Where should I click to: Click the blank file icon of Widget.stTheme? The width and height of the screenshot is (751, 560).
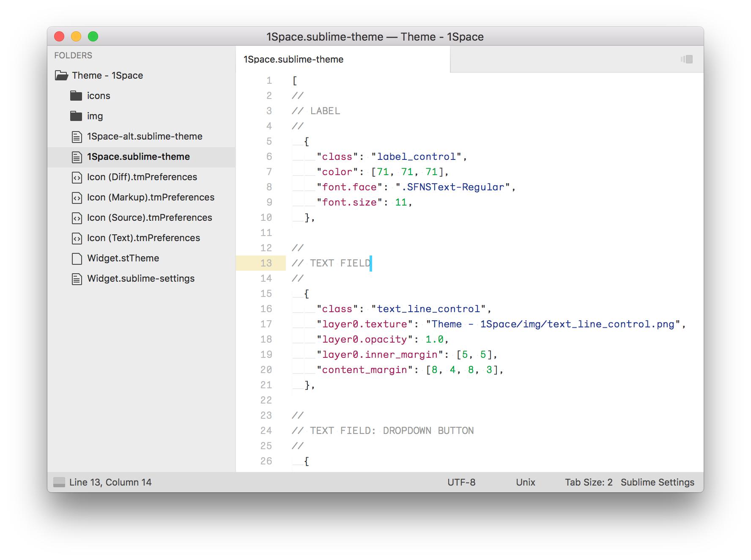point(77,258)
